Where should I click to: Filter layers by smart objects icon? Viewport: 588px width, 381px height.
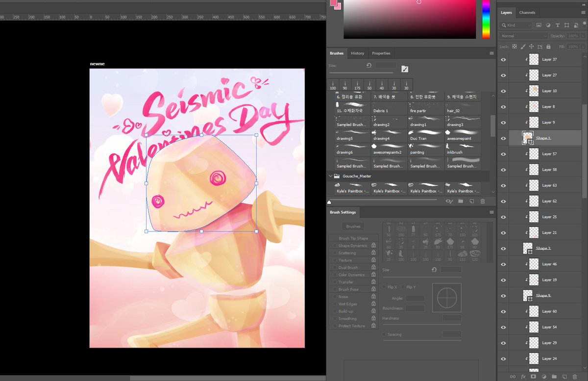(576, 25)
